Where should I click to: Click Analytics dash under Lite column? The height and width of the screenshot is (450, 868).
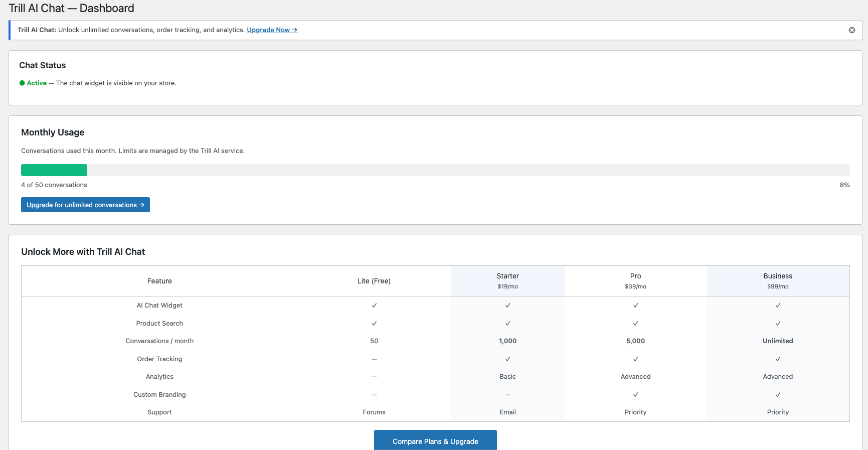pyautogui.click(x=374, y=377)
